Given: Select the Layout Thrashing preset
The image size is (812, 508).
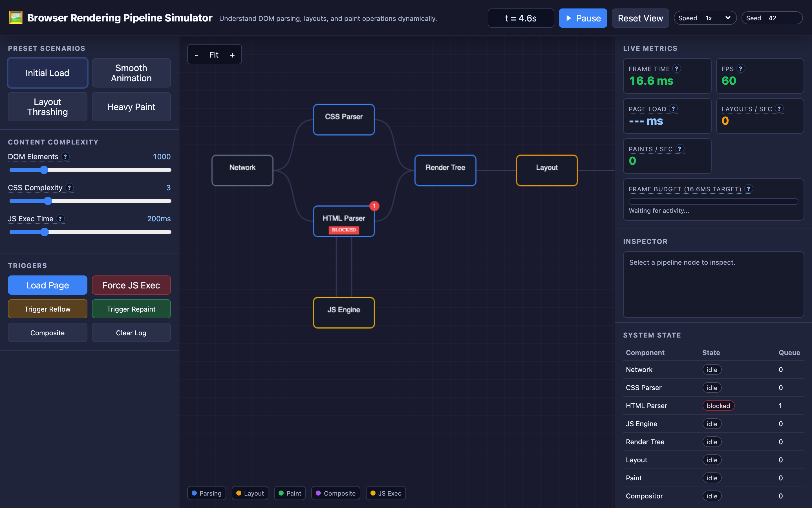Looking at the screenshot, I should (48, 107).
